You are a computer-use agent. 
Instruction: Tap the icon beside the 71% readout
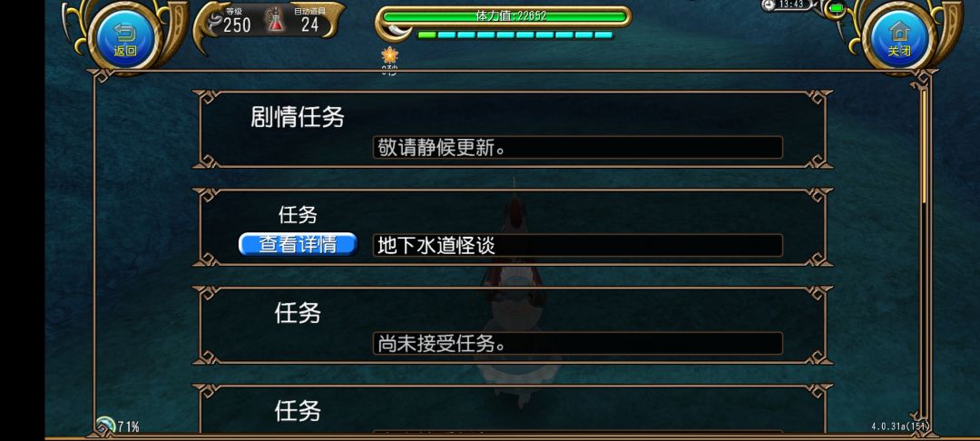point(105,426)
